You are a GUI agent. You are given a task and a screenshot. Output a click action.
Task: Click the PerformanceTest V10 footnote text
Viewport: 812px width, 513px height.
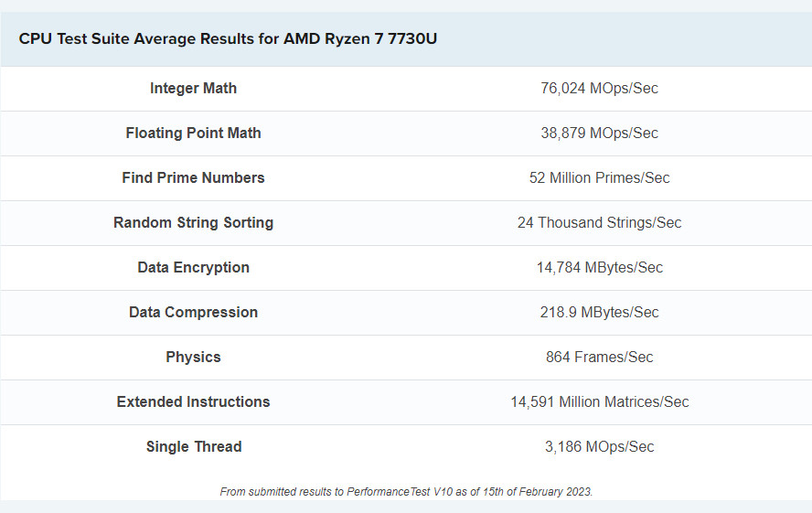406,492
